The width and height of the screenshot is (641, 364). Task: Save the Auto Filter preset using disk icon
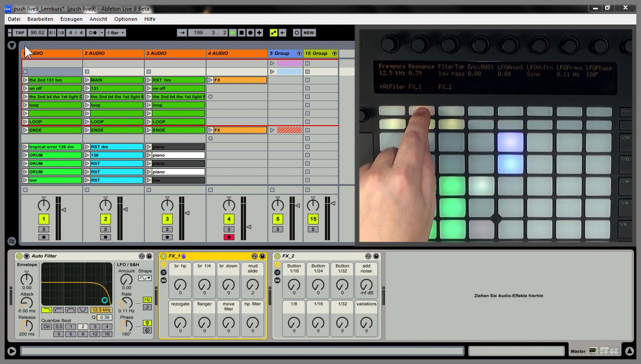tap(149, 256)
